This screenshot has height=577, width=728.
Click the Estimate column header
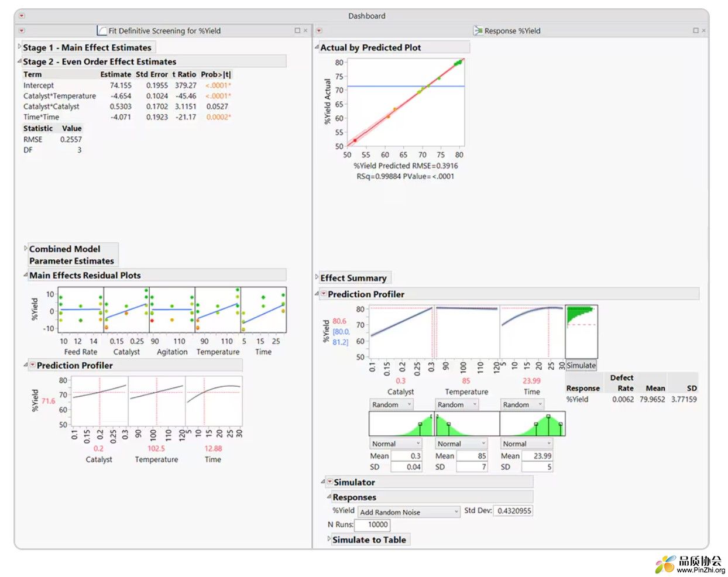pyautogui.click(x=116, y=74)
